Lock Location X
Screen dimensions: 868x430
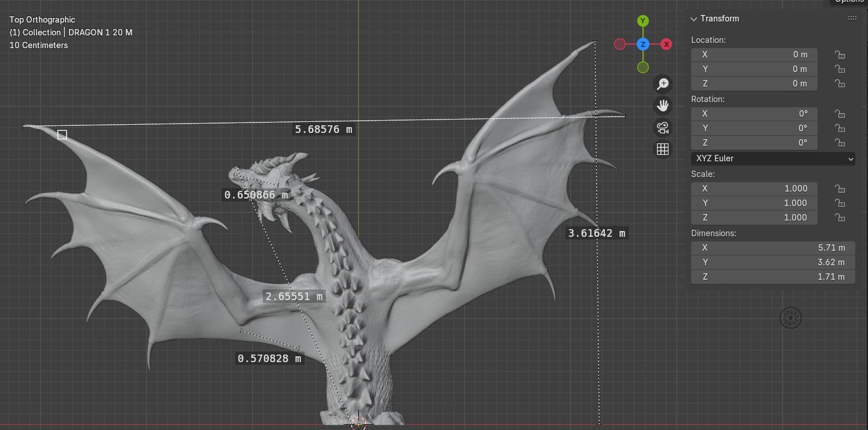(x=840, y=55)
